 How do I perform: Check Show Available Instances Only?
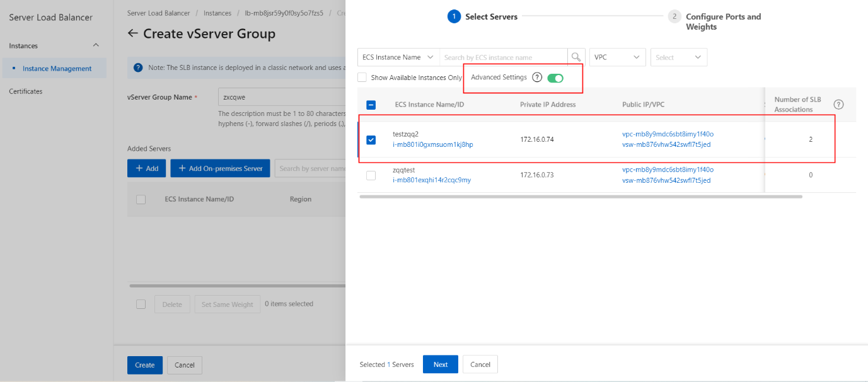click(362, 78)
